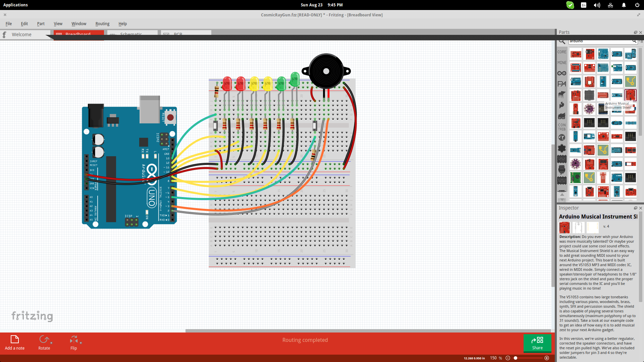The image size is (644, 362).
Task: Click the zoom in plus button
Action: tap(547, 358)
